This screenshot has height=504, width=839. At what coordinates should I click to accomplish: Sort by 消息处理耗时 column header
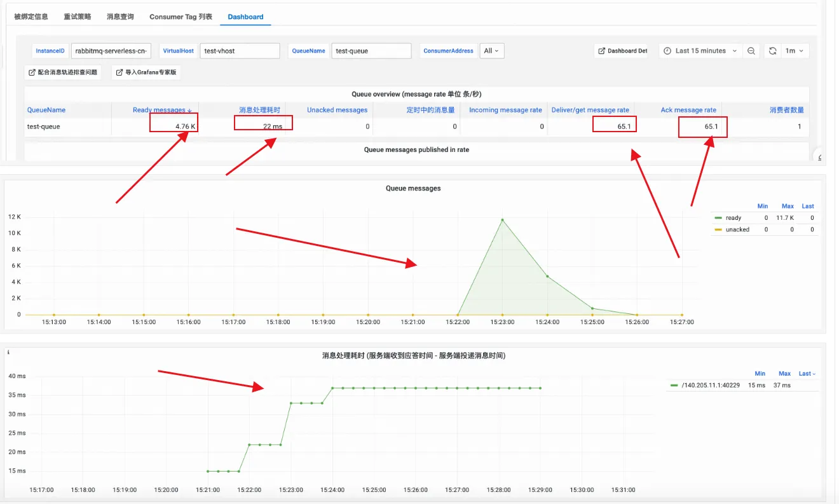259,110
